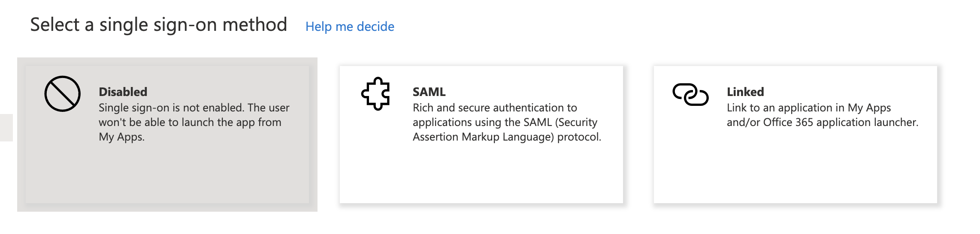
Task: Click the Disabled circle-slash icon
Action: [x=63, y=94]
